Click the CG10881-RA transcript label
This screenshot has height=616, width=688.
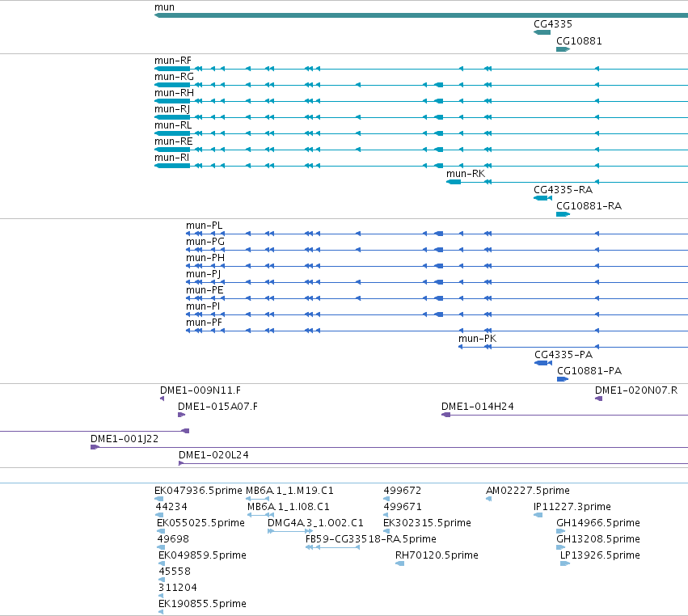click(x=589, y=206)
